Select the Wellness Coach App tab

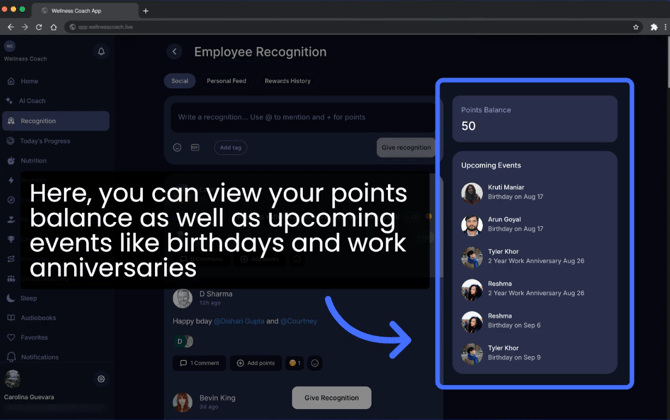[85, 11]
